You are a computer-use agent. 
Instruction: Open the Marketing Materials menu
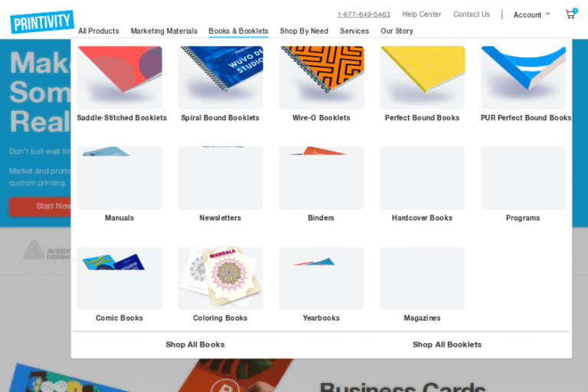point(164,31)
